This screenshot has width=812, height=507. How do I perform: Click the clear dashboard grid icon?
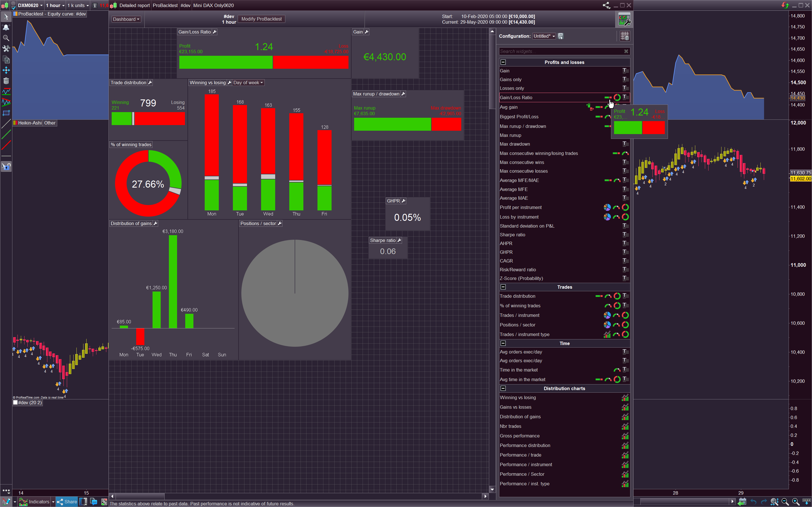tap(625, 36)
